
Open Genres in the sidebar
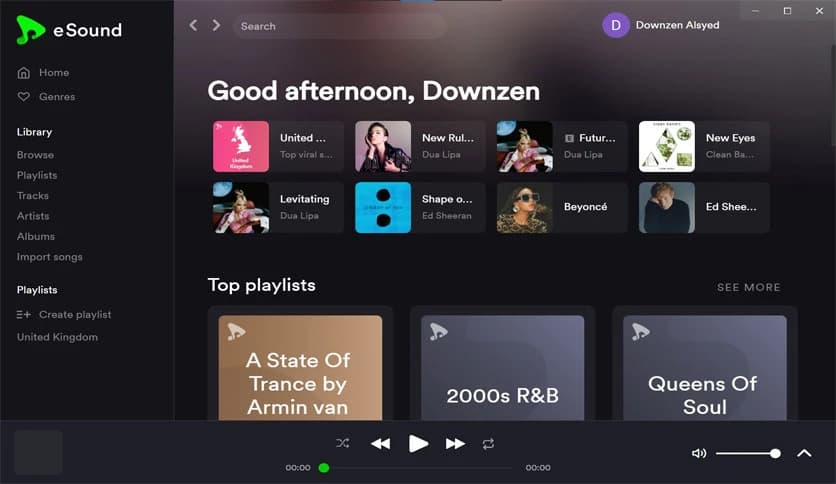coord(57,96)
